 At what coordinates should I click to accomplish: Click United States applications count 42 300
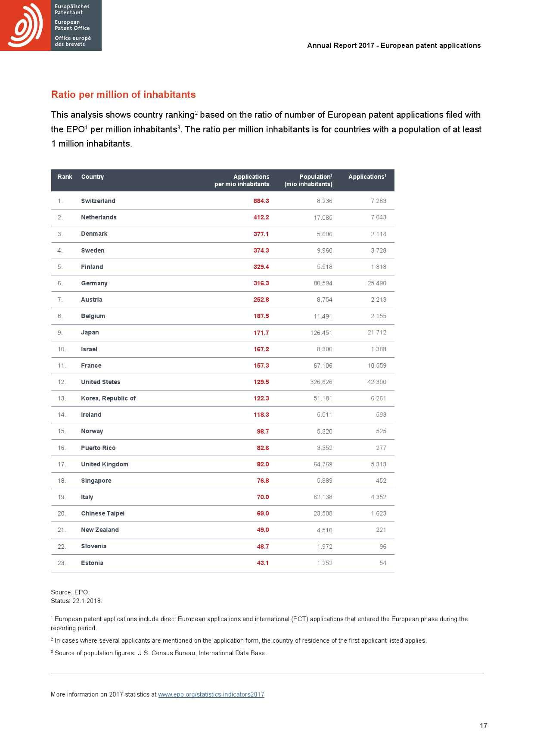pyautogui.click(x=377, y=382)
